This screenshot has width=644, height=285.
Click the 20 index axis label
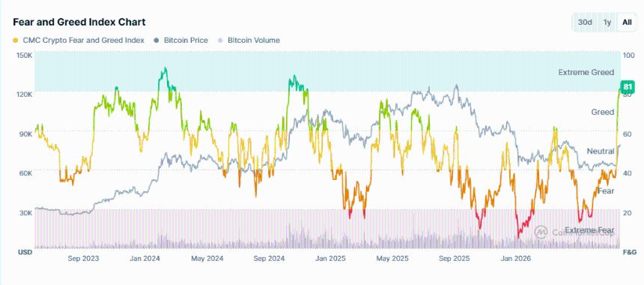[627, 213]
